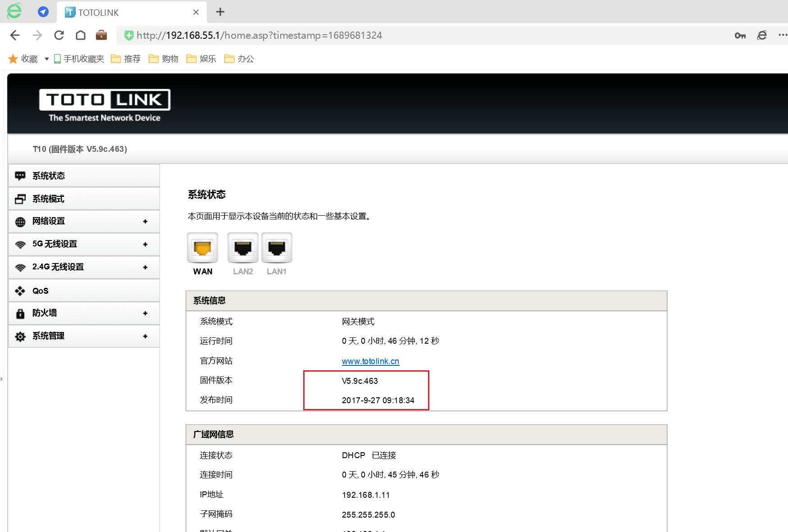This screenshot has width=788, height=532.
Task: Click the LAN1 port icon
Action: 277,248
